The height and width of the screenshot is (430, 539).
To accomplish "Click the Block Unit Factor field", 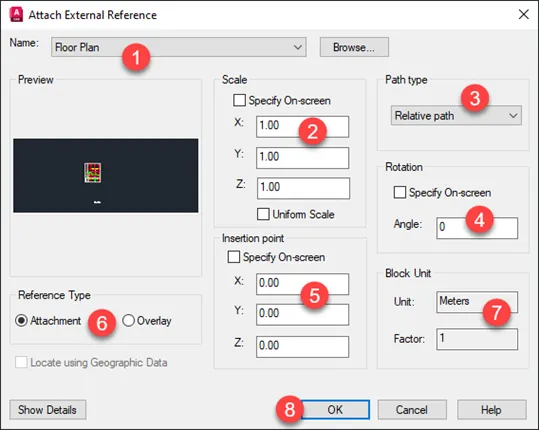I will click(477, 339).
